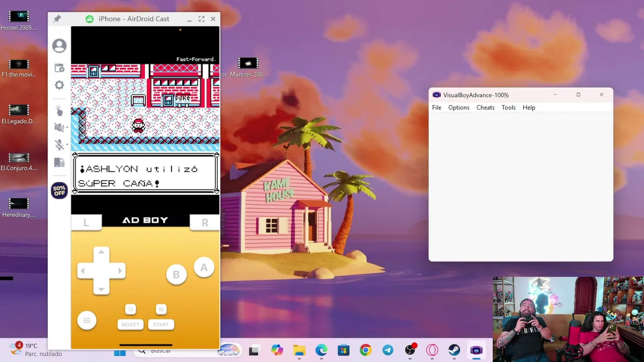Expand the speaker options arrow
The width and height of the screenshot is (644, 362).
(x=67, y=128)
